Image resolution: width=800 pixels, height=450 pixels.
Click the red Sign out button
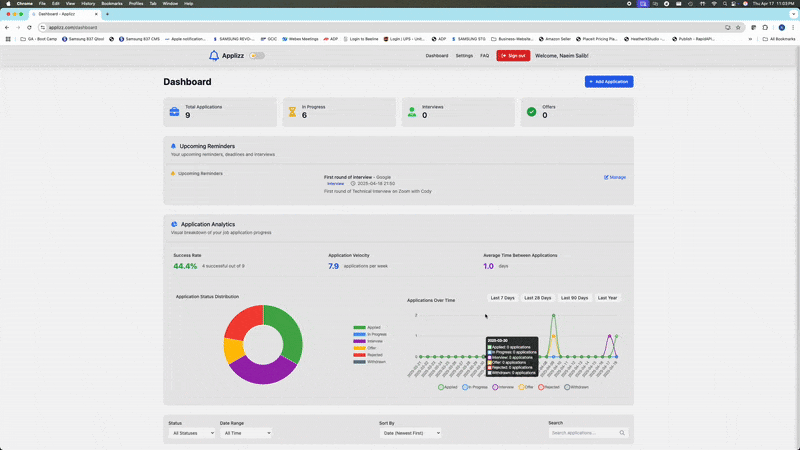[513, 56]
